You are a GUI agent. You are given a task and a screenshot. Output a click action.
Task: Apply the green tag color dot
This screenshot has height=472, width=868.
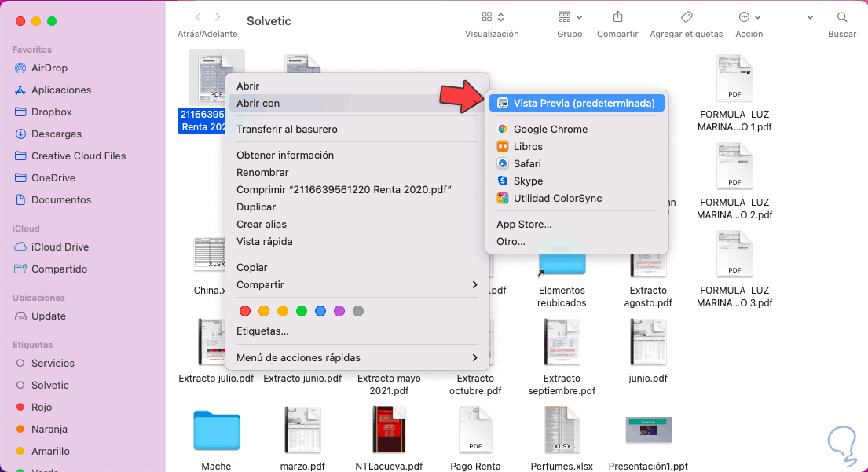(x=302, y=311)
